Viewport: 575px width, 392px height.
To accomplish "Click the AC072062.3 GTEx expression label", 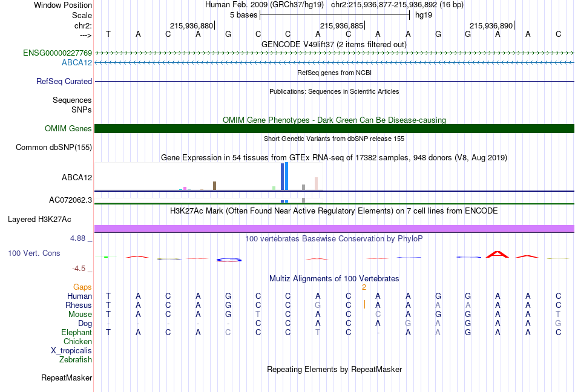I will [70, 200].
